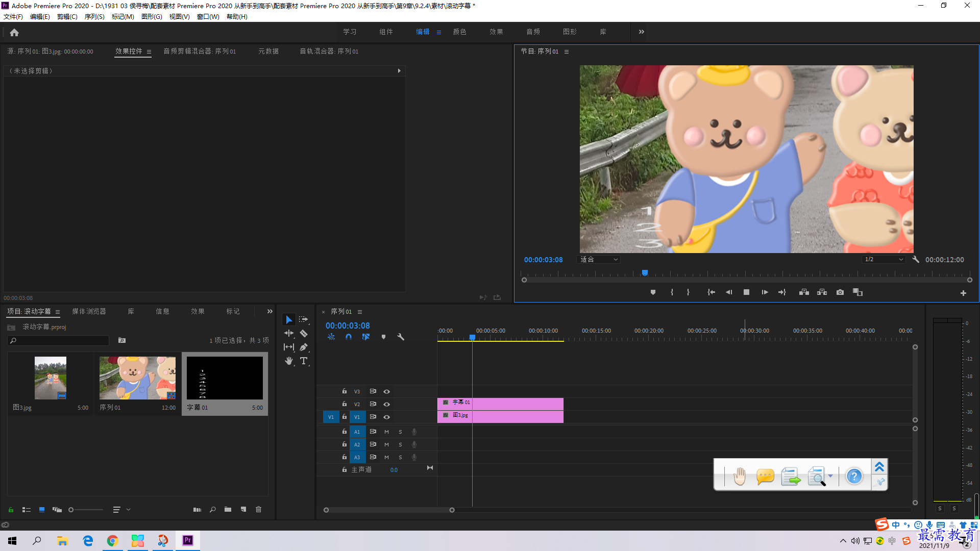Add marker in program monitor
The width and height of the screenshot is (980, 551).
(653, 292)
